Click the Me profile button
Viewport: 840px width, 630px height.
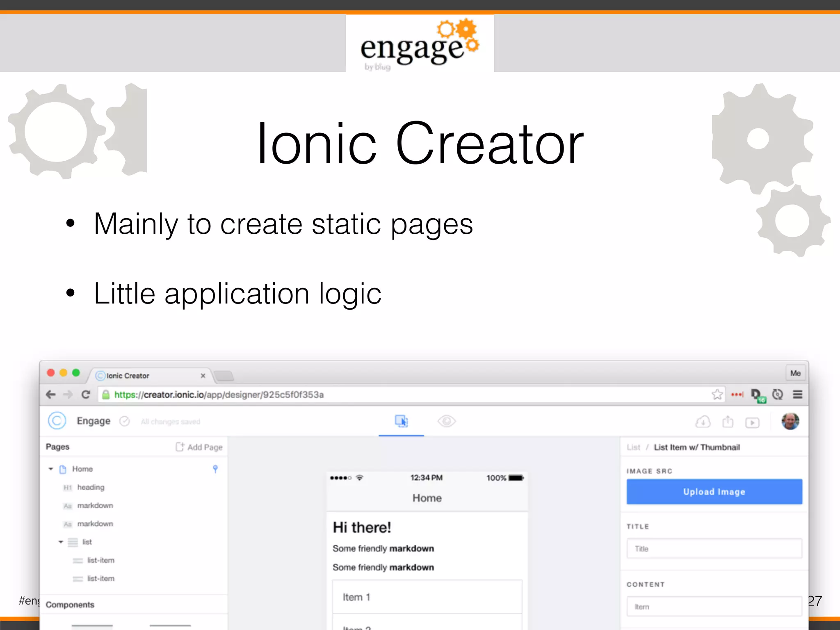point(795,373)
